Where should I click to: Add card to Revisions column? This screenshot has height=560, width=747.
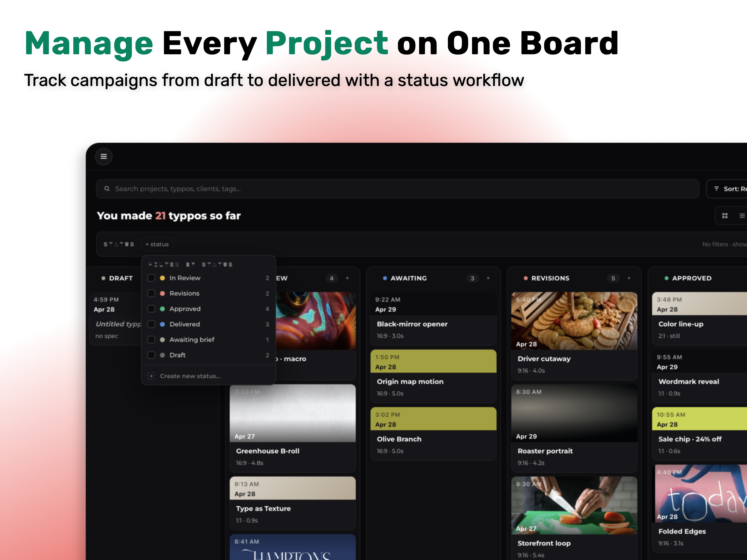[x=629, y=278]
